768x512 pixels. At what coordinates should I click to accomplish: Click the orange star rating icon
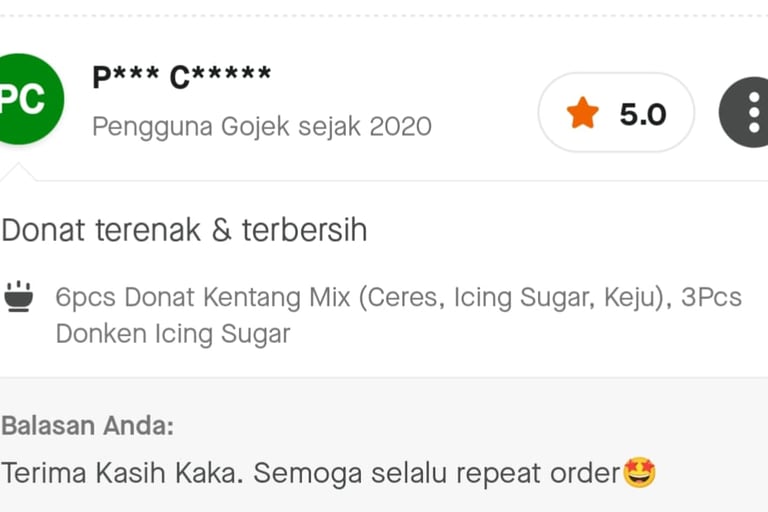pyautogui.click(x=582, y=114)
